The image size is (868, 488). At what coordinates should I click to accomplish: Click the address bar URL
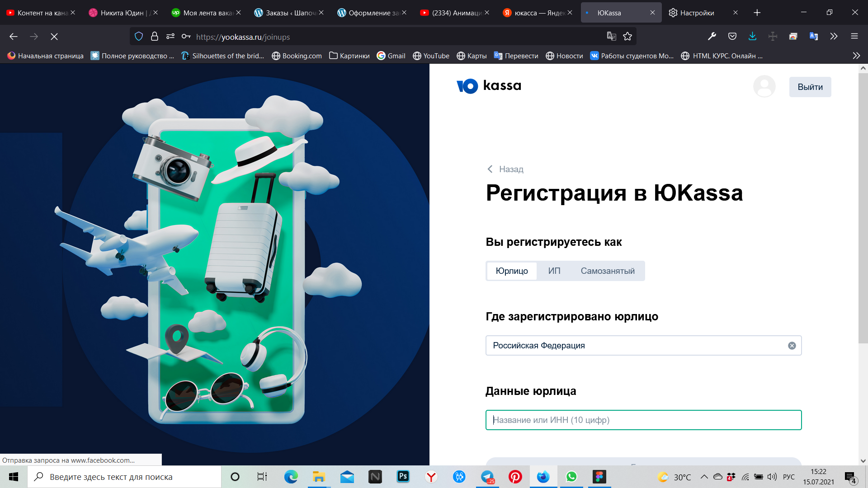pyautogui.click(x=243, y=37)
